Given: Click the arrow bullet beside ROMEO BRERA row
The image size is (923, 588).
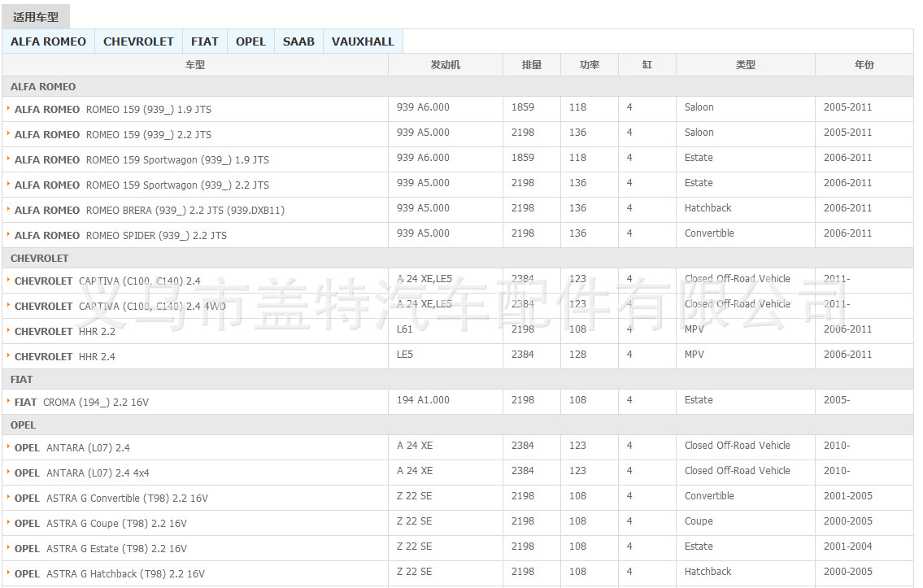Looking at the screenshot, I should (8, 209).
